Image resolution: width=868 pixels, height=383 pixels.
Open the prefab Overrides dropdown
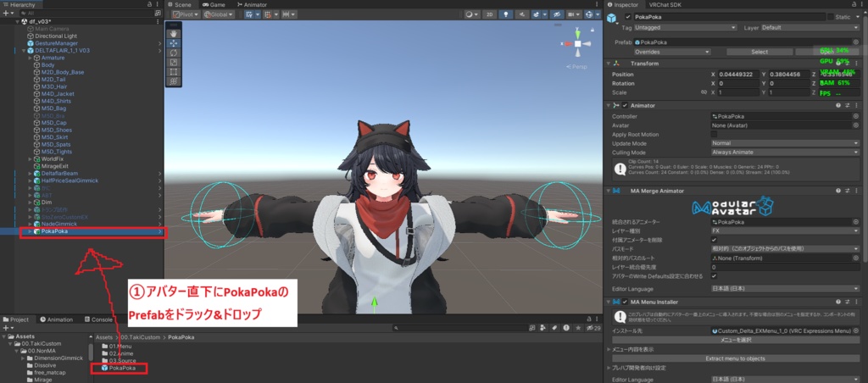tap(672, 52)
